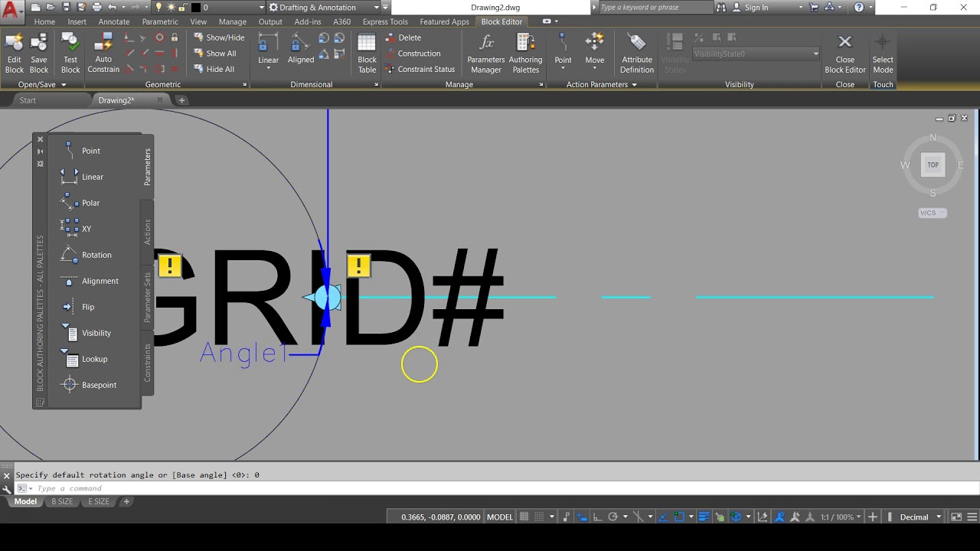Select the Lookup parameter in palette
The height and width of the screenshot is (551, 980).
click(85, 359)
